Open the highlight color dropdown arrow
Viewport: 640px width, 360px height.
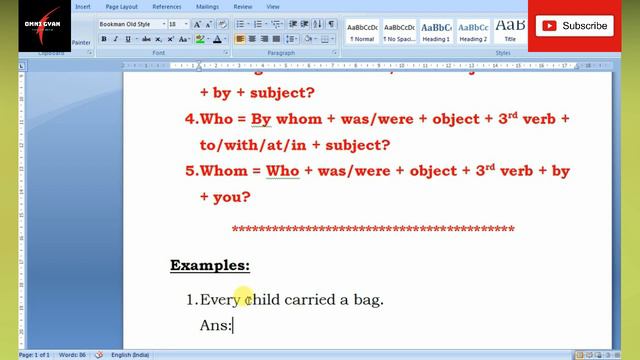tap(208, 39)
